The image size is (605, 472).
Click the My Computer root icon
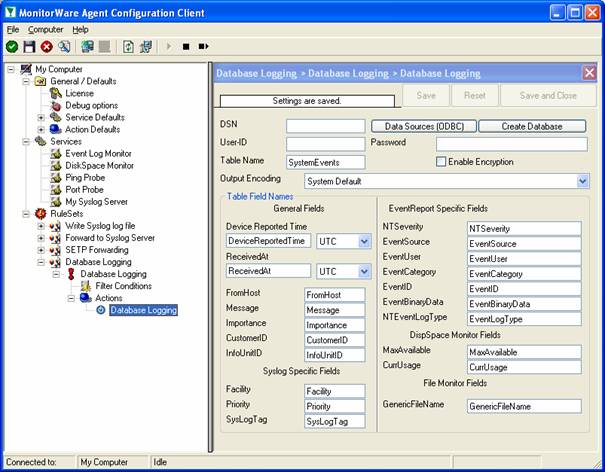26,69
